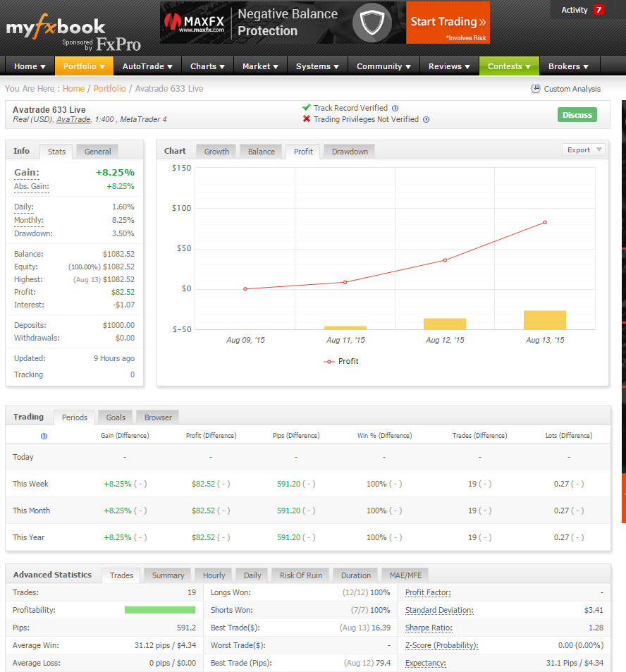
Task: Expand the Export dropdown
Action: tap(583, 149)
